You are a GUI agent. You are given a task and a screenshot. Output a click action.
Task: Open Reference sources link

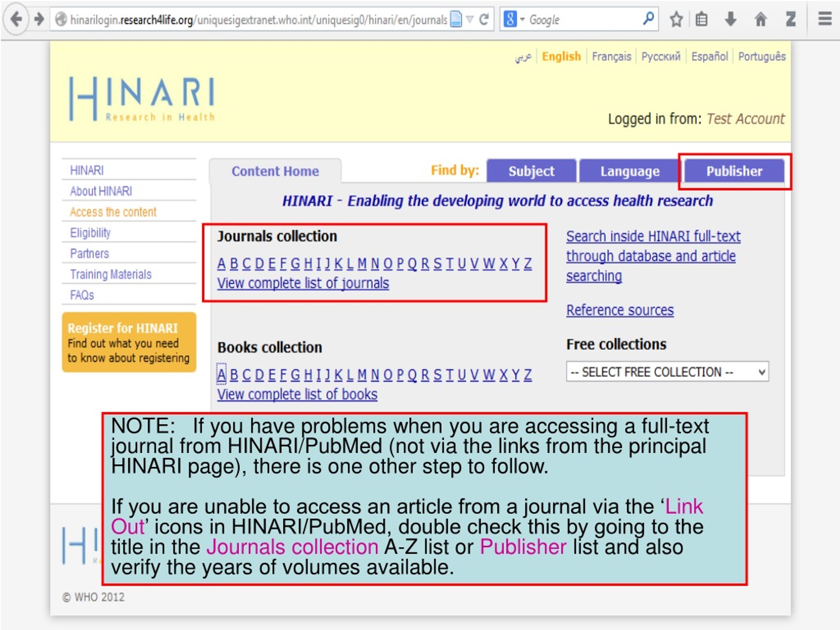(620, 310)
